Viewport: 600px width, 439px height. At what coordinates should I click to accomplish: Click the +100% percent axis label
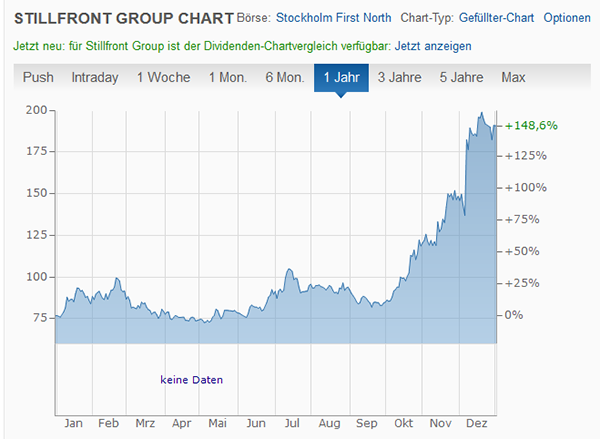coord(526,188)
